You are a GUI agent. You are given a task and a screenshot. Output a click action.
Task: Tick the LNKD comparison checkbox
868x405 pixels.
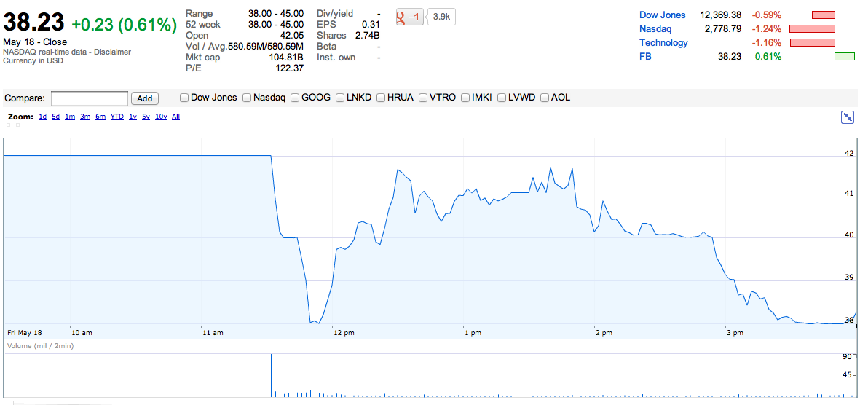340,98
